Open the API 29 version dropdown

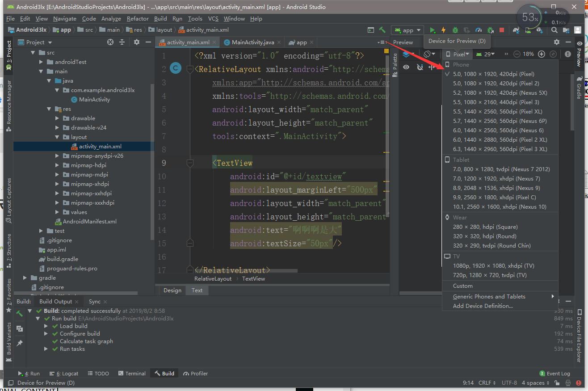[x=485, y=54]
